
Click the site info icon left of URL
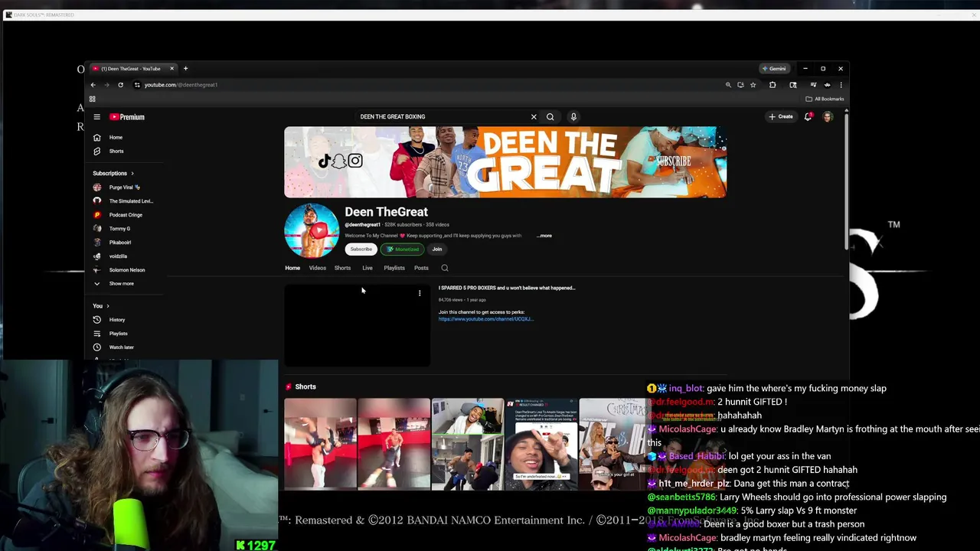[x=137, y=85]
